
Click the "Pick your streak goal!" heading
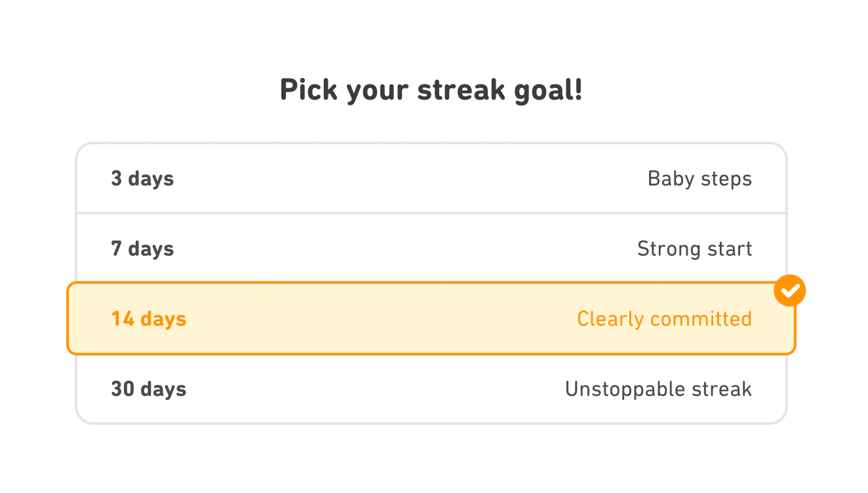point(431,90)
